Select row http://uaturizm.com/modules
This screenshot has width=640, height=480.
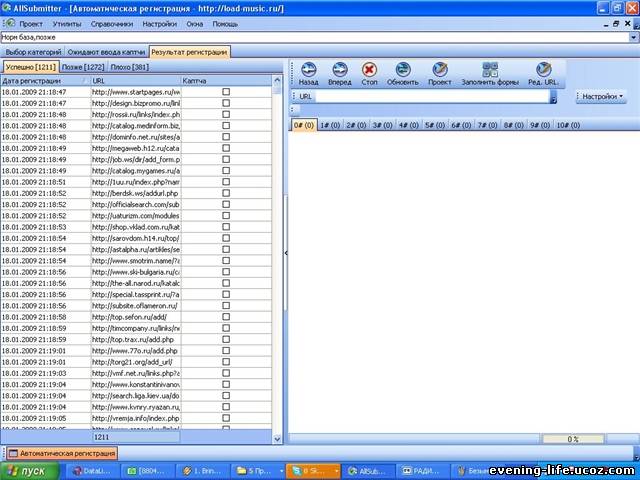136,216
